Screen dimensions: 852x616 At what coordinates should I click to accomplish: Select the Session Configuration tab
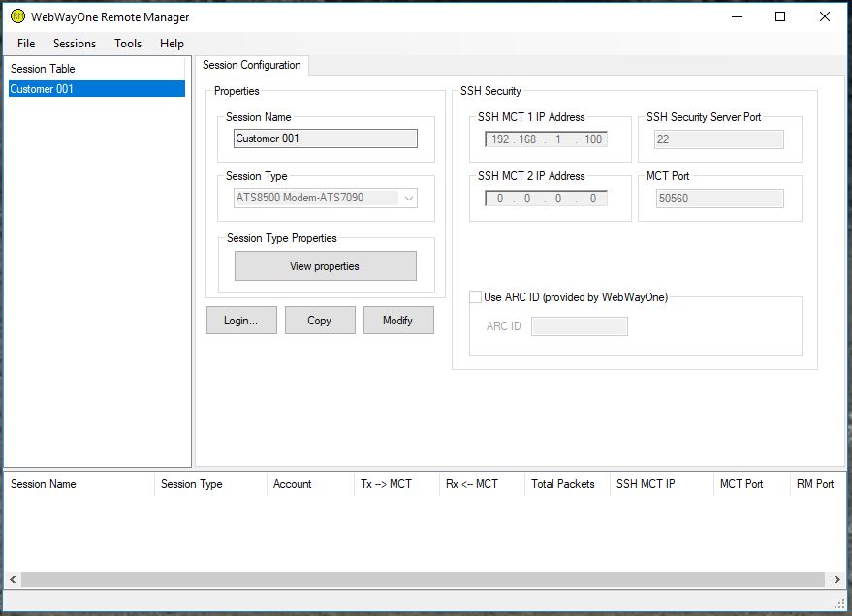252,65
